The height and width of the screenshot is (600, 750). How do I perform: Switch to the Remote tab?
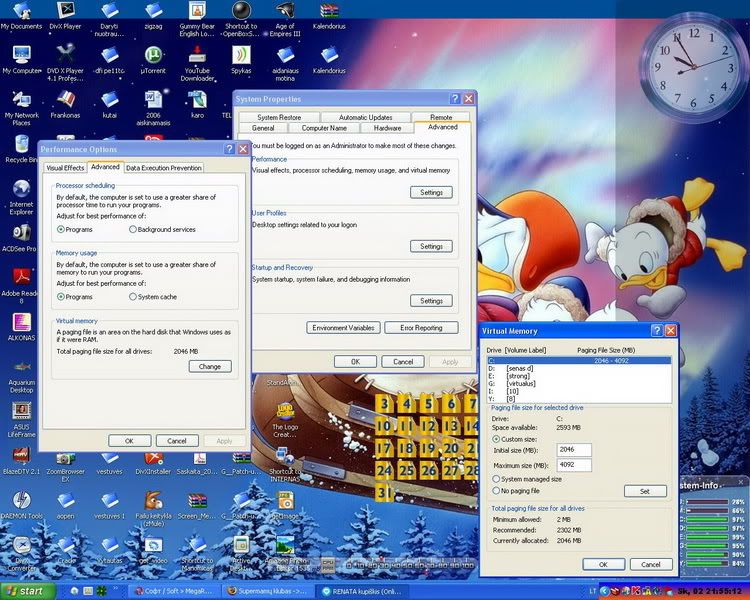click(x=441, y=117)
